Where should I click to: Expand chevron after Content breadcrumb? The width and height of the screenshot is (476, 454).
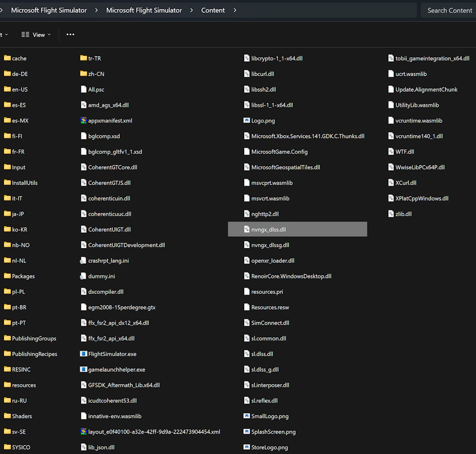[235, 10]
